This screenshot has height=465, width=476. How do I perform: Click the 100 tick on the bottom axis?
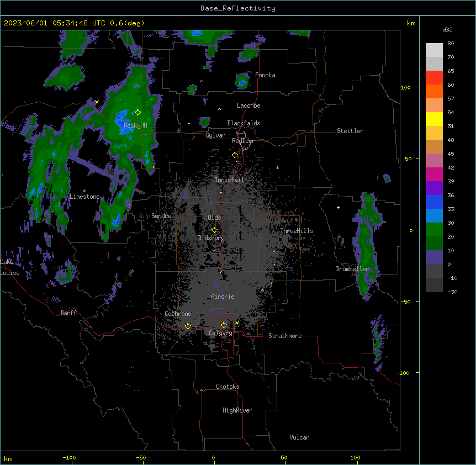point(355,457)
